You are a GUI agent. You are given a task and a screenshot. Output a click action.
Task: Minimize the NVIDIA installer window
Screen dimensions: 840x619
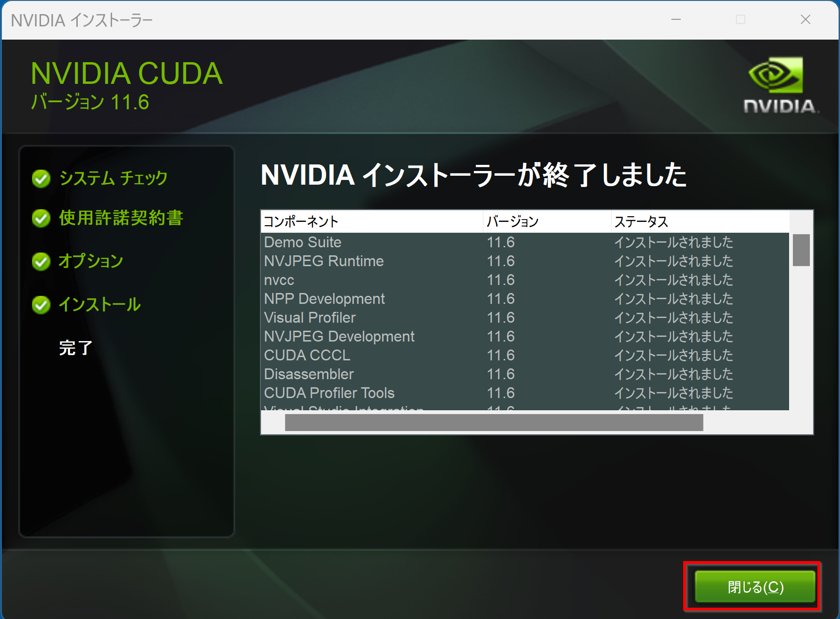(x=676, y=19)
